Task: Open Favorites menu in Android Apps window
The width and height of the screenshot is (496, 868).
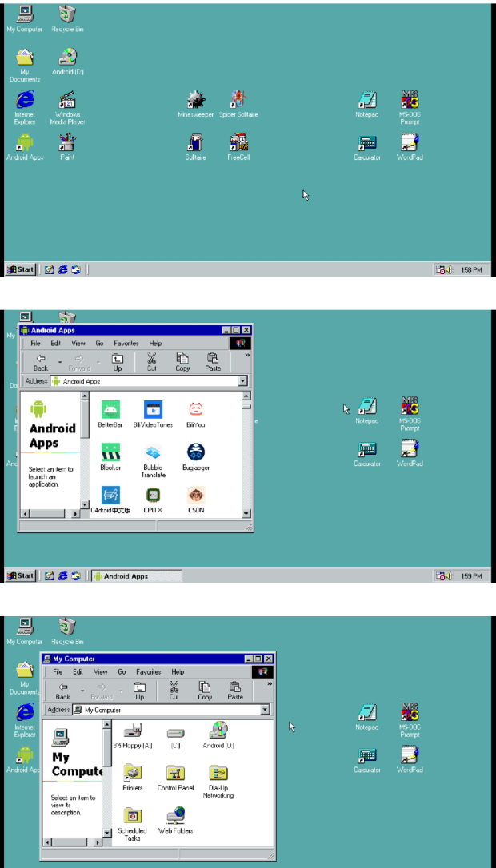Action: [x=126, y=343]
